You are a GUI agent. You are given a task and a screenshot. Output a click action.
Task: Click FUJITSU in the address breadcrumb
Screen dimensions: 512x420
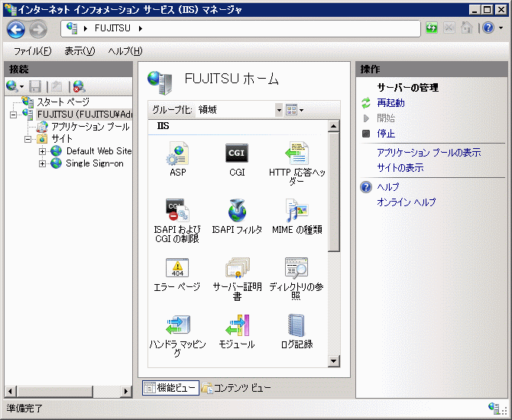112,28
